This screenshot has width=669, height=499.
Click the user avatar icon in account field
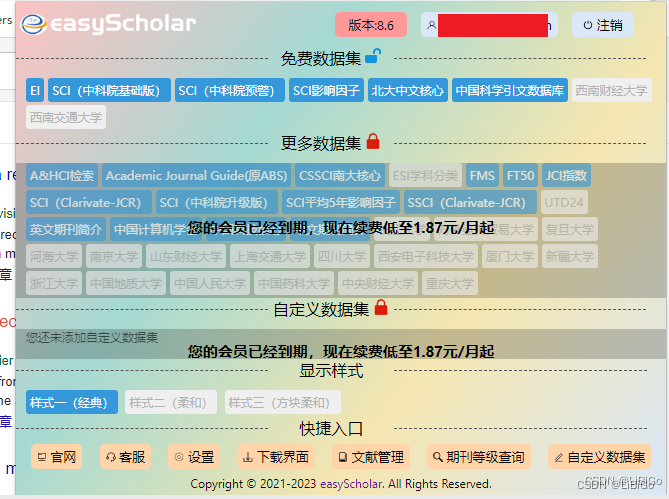(x=431, y=25)
